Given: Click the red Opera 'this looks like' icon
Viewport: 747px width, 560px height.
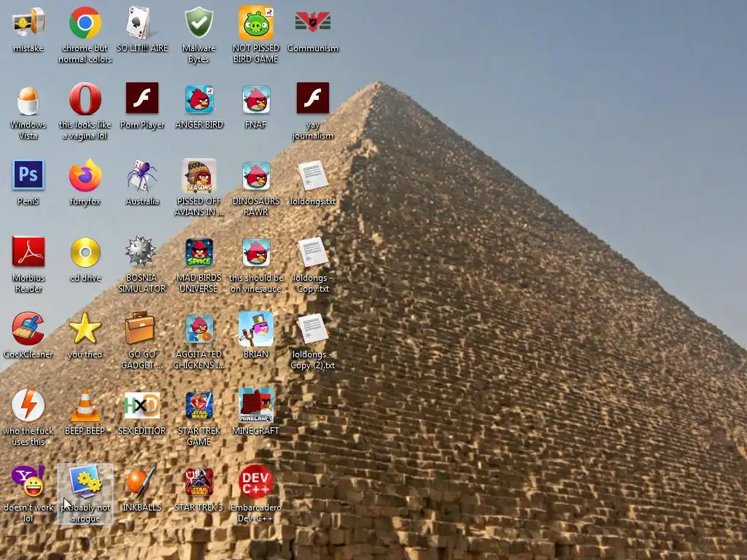Looking at the screenshot, I should coord(85,99).
